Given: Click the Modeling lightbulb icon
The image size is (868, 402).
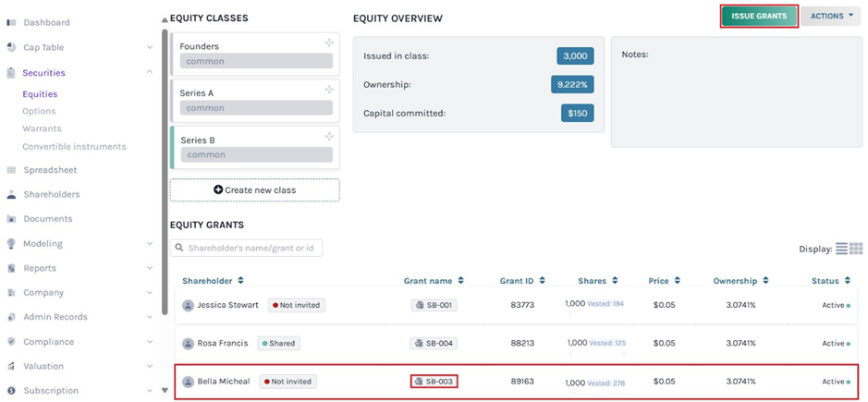Looking at the screenshot, I should [11, 244].
